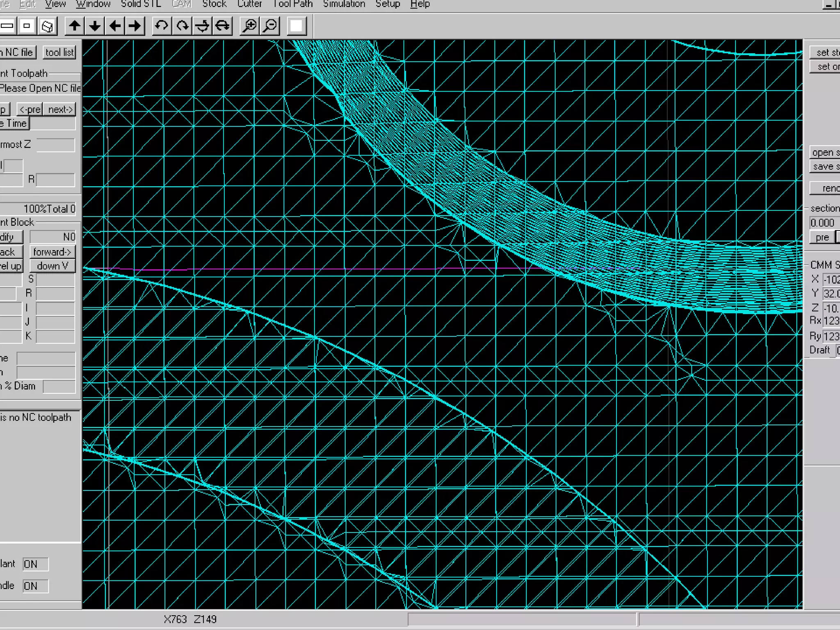Click the pan left arrow icon
The image size is (840, 630).
click(115, 26)
